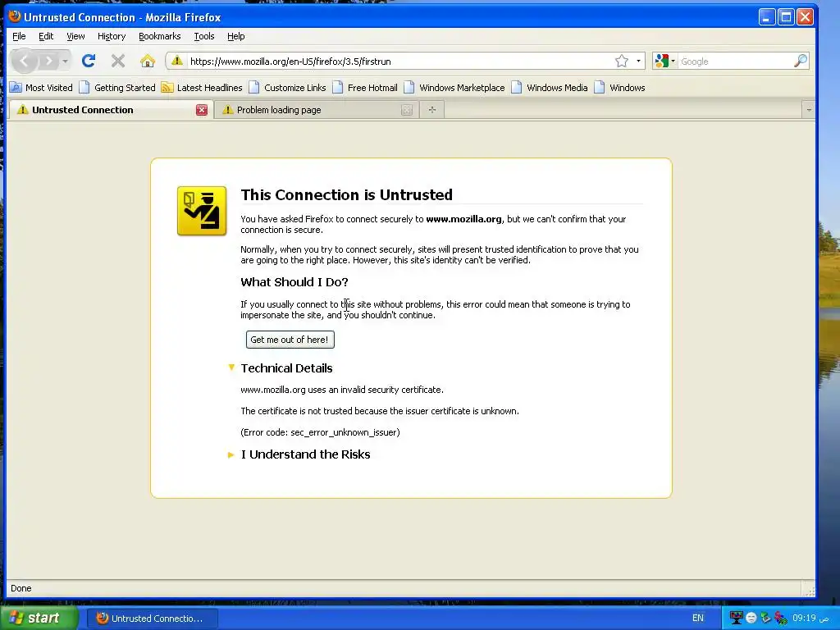840x630 pixels.
Task: Close the Untrusted Connection tab
Action: click(x=202, y=110)
